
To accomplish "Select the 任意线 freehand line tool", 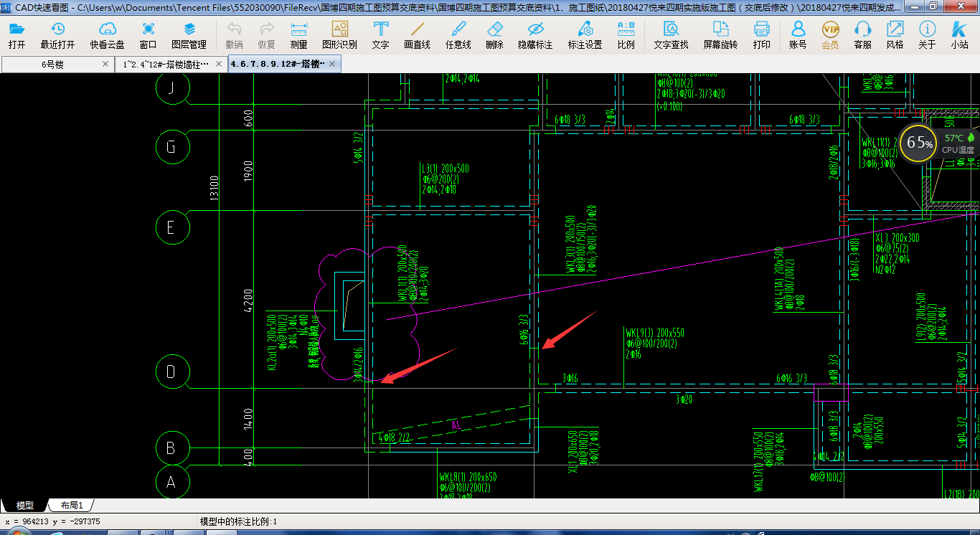I will click(458, 35).
